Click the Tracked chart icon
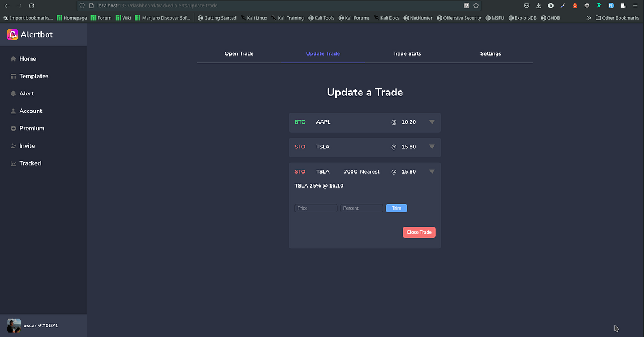644x337 pixels. [13, 163]
